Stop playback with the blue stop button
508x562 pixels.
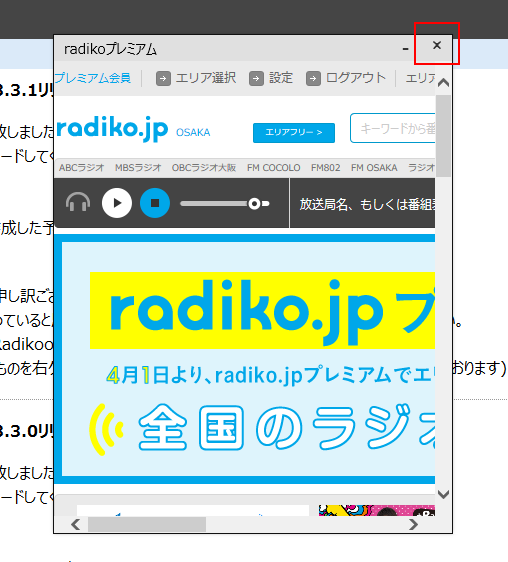click(x=155, y=203)
